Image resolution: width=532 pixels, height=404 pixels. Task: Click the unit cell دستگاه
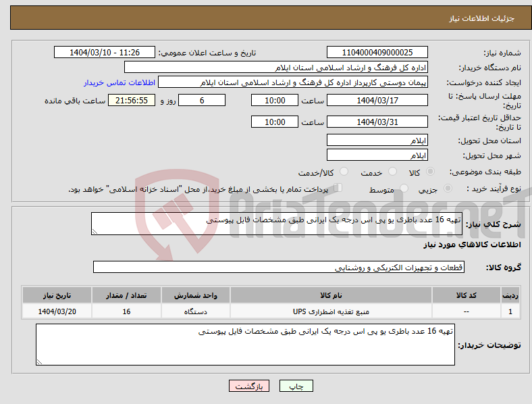(196, 311)
